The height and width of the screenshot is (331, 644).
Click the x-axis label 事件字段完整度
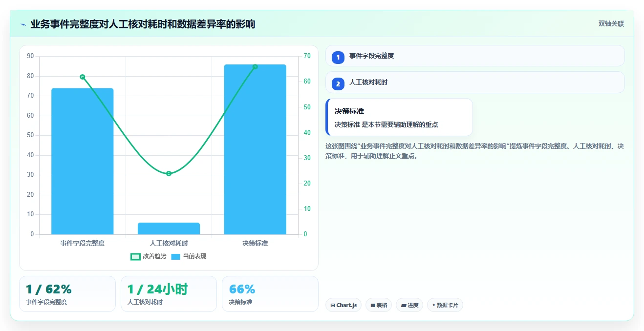tap(83, 243)
